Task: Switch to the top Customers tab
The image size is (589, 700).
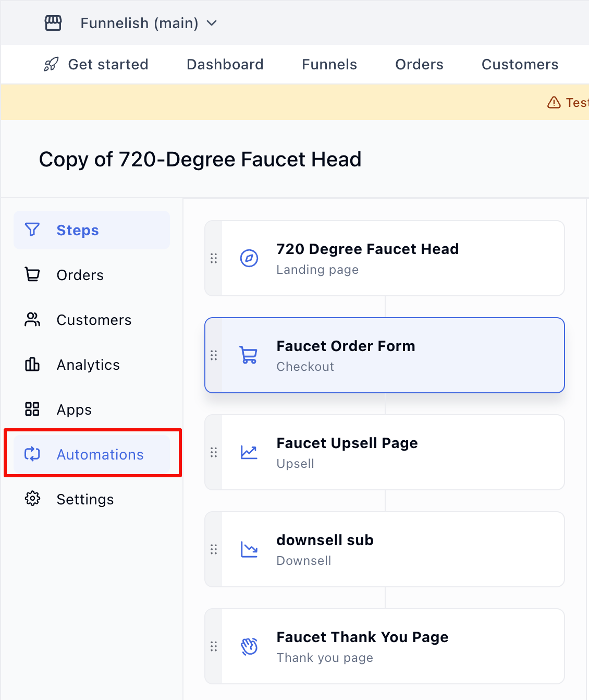Action: 520,64
